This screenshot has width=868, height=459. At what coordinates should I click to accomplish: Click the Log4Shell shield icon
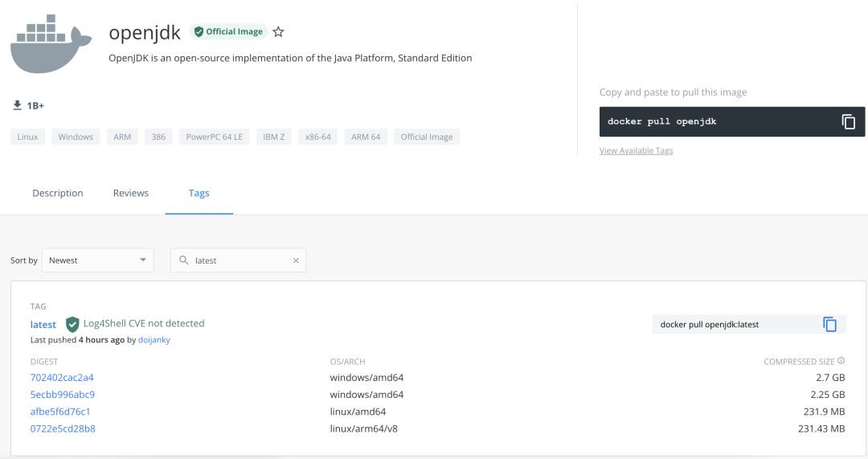pos(72,324)
